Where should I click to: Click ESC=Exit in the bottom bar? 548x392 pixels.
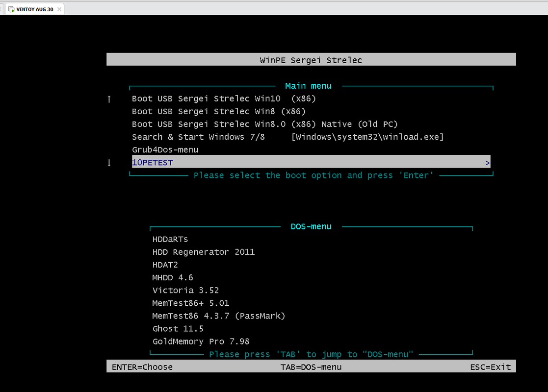[x=490, y=367]
